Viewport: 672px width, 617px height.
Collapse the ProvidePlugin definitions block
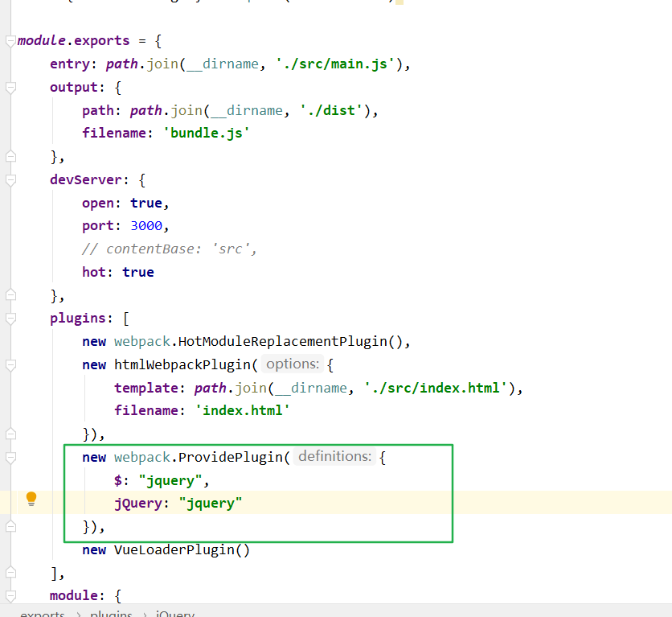click(10, 458)
